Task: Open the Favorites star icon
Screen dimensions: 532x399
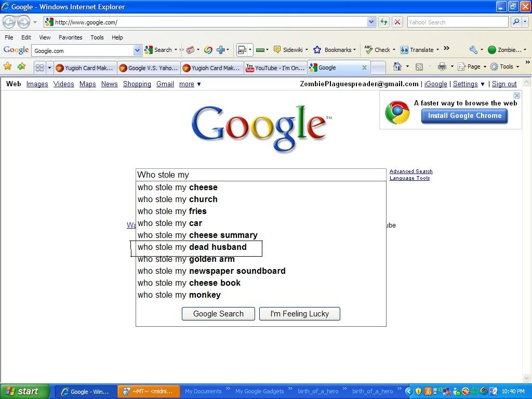Action: tap(7, 66)
